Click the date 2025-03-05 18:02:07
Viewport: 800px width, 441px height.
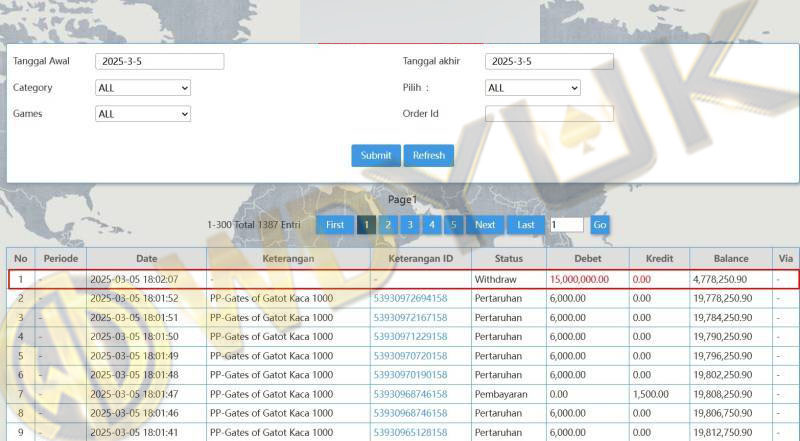click(134, 279)
